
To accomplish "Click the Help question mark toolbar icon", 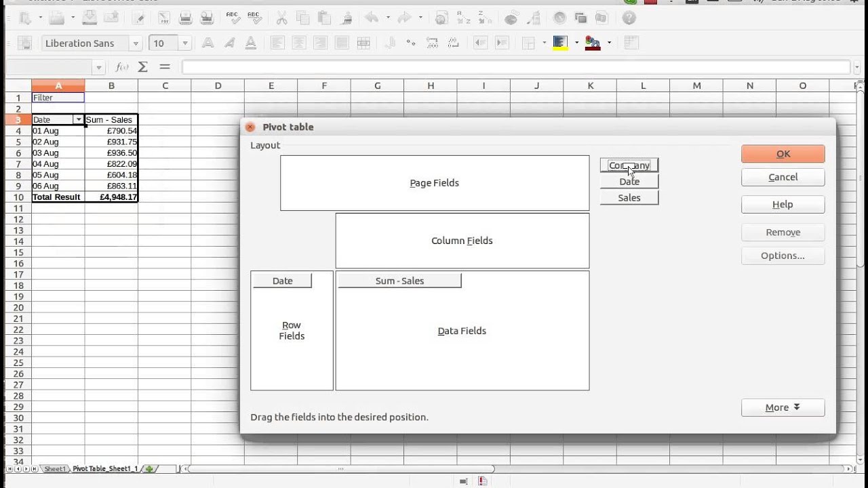I will coord(629,18).
